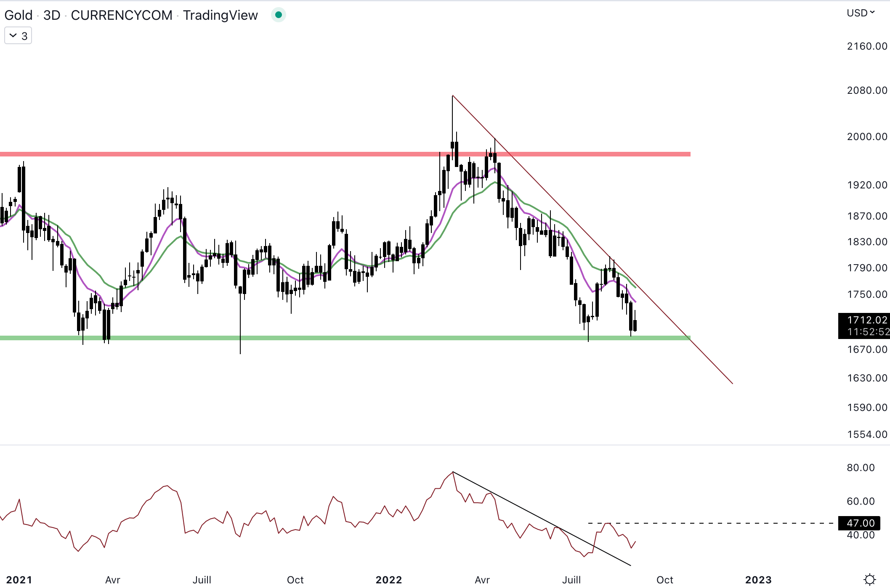
Task: Open the USD currency dropdown
Action: (860, 13)
